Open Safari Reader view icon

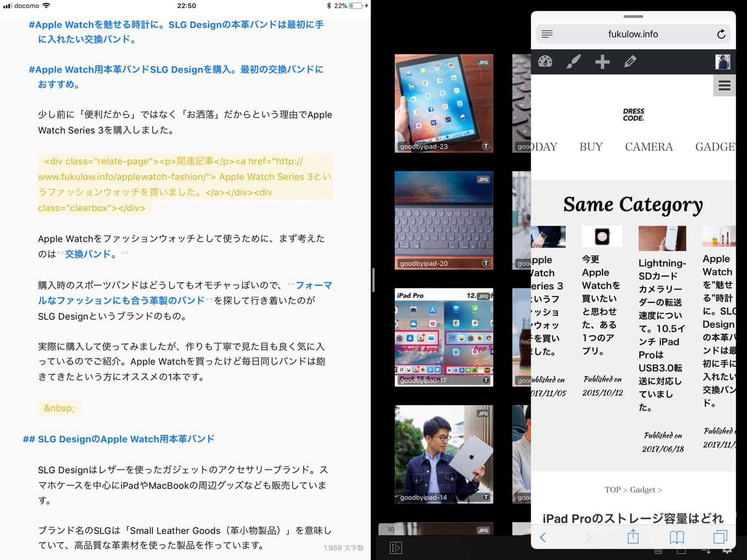pos(547,34)
